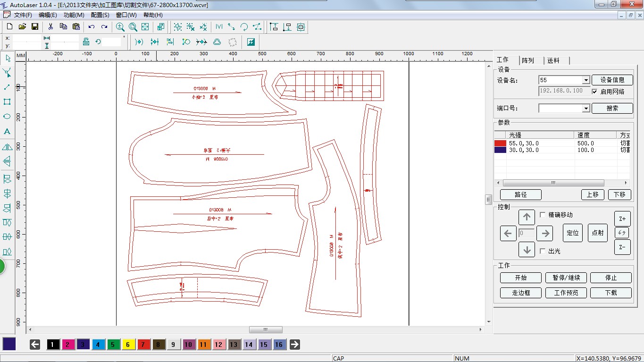Expand the 设备名 device dropdown

click(586, 81)
